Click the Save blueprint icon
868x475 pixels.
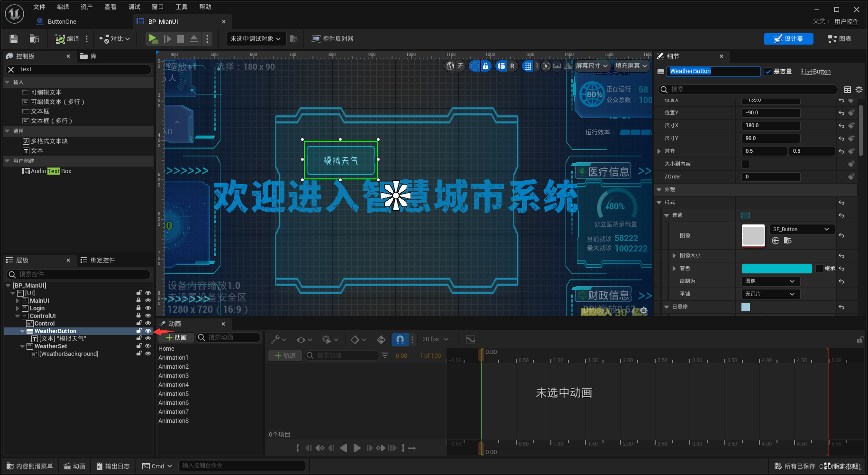click(x=14, y=39)
